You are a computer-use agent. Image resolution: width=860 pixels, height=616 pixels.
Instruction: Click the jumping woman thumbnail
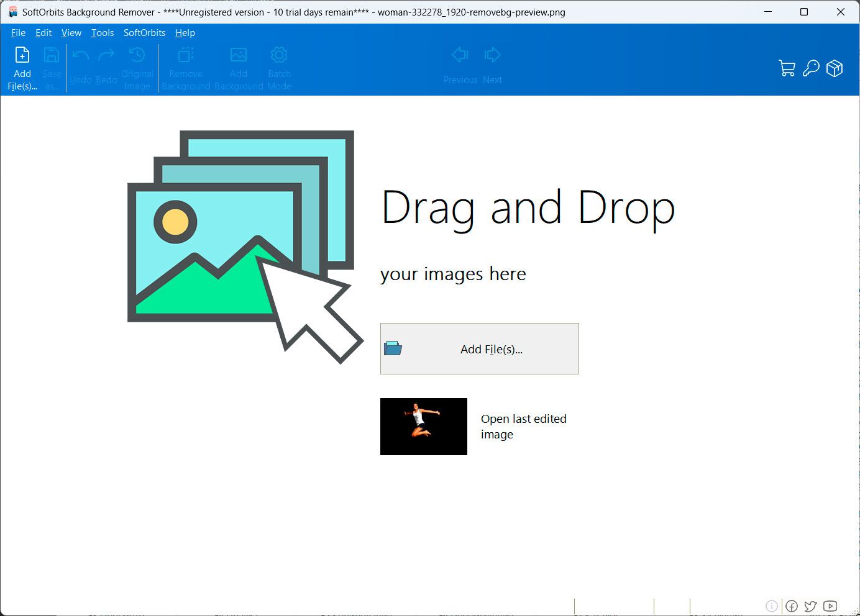click(423, 427)
